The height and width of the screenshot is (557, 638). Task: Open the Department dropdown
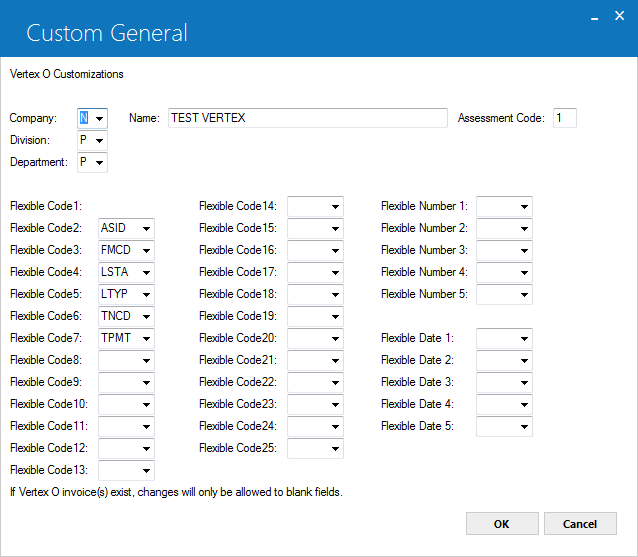[x=92, y=162]
